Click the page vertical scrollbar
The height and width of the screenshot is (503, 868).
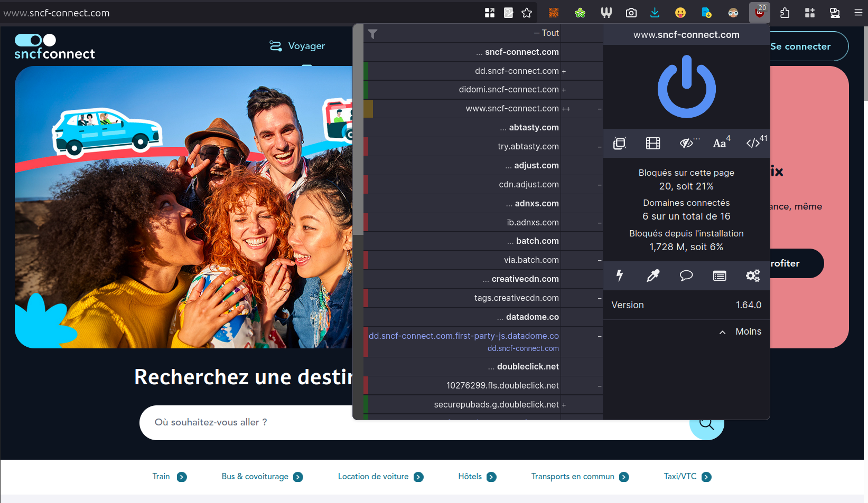click(865, 63)
